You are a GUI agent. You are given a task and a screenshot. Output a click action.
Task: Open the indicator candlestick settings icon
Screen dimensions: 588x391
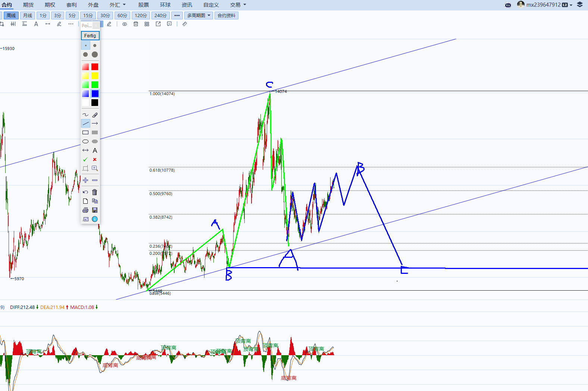(x=13, y=24)
